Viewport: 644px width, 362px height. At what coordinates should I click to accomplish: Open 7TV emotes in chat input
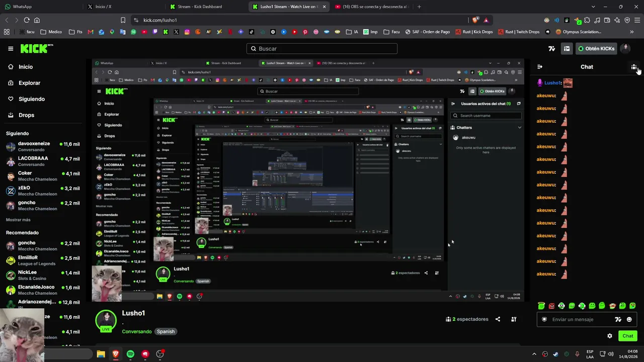click(x=618, y=319)
